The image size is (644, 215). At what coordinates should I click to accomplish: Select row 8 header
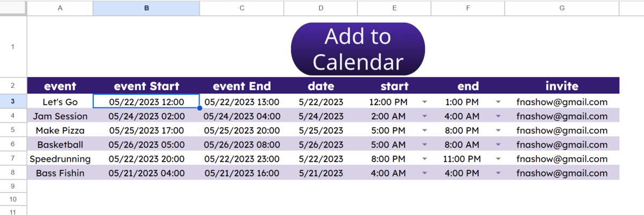[x=13, y=173]
